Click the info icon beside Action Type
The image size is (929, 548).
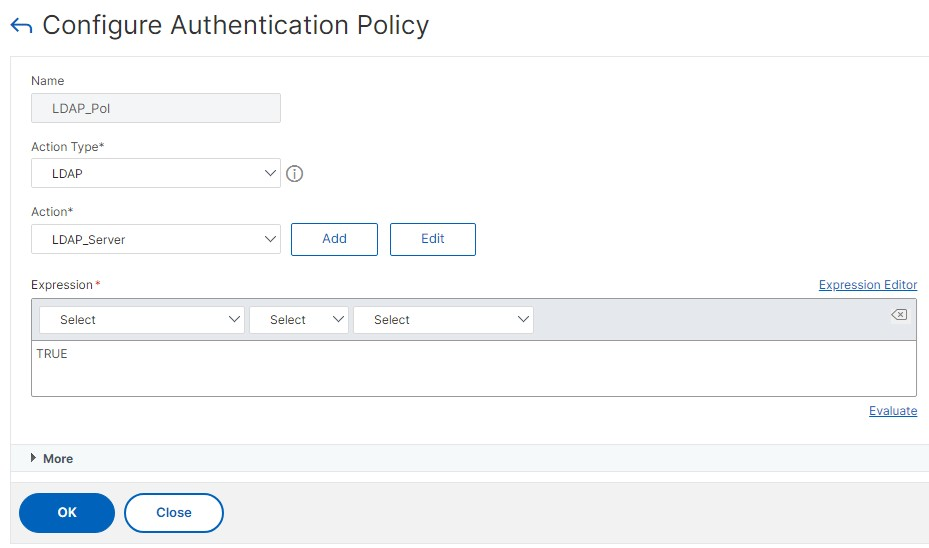pyautogui.click(x=294, y=174)
